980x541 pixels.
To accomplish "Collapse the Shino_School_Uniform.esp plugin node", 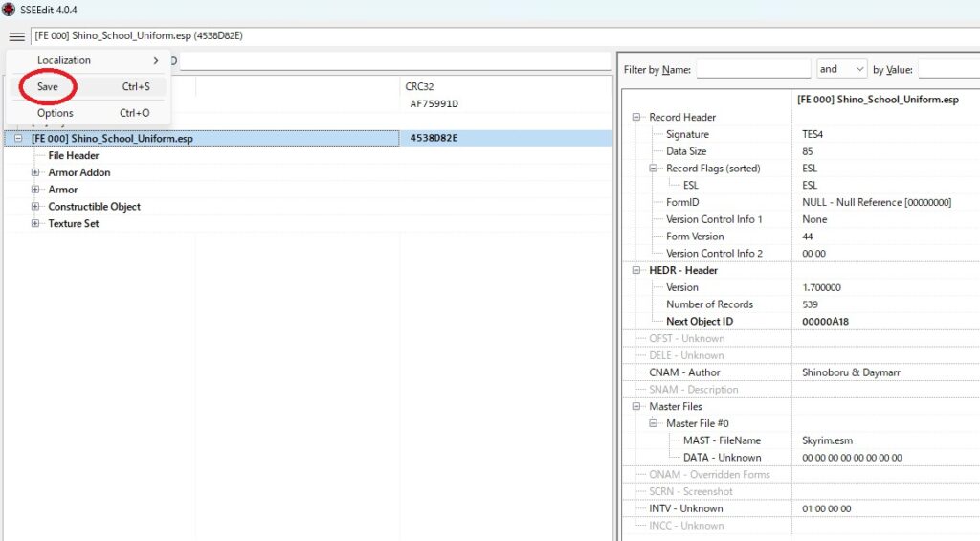I will pos(18,139).
